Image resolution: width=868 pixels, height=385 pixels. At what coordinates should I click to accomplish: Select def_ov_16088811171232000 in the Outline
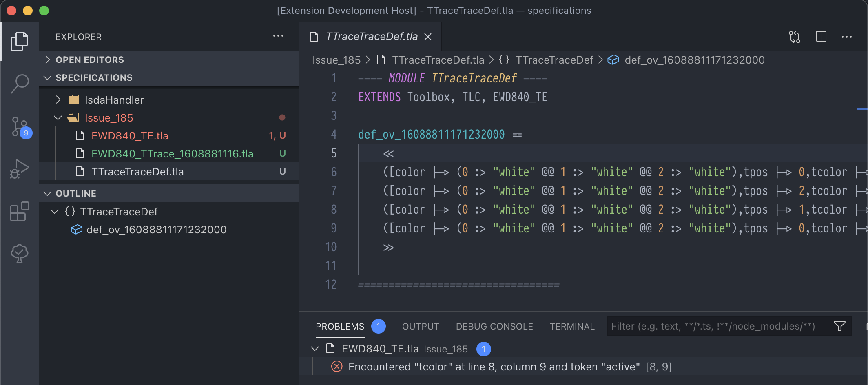click(157, 229)
